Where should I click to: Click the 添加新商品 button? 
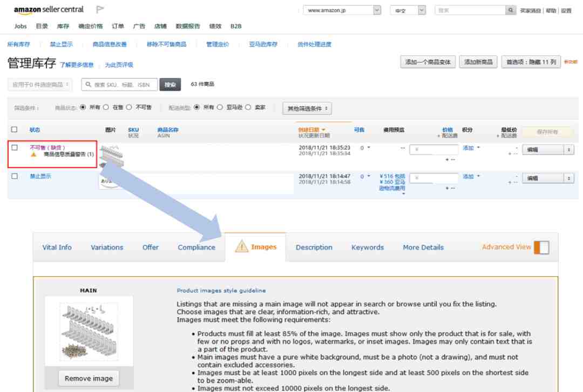pyautogui.click(x=478, y=62)
